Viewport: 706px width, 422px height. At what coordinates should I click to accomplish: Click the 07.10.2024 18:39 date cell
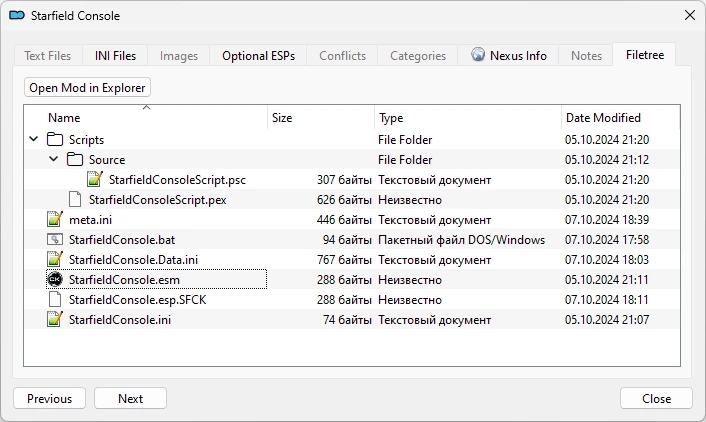click(607, 220)
